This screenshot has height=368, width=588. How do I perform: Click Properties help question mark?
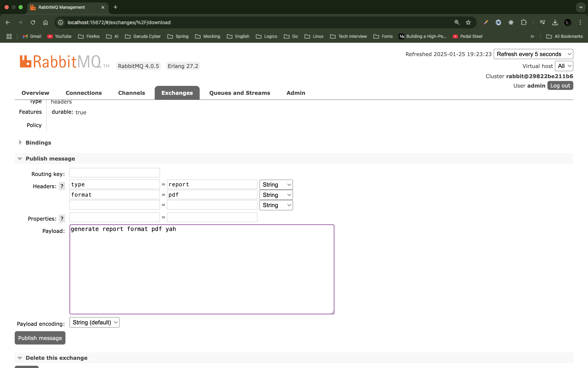click(x=62, y=219)
